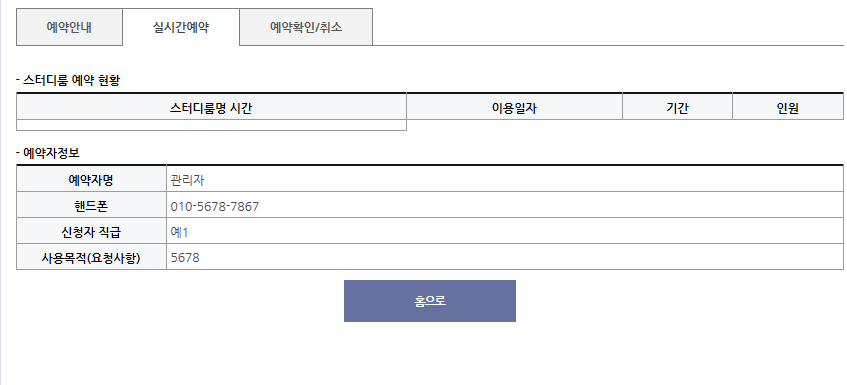847x385 pixels.
Task: Click the 예약자정보 section heading
Action: (x=48, y=153)
